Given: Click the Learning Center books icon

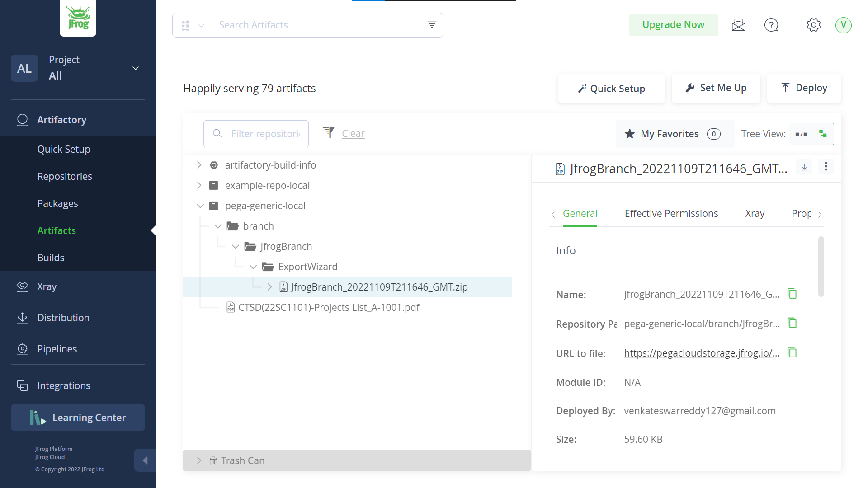Looking at the screenshot, I should (x=37, y=418).
